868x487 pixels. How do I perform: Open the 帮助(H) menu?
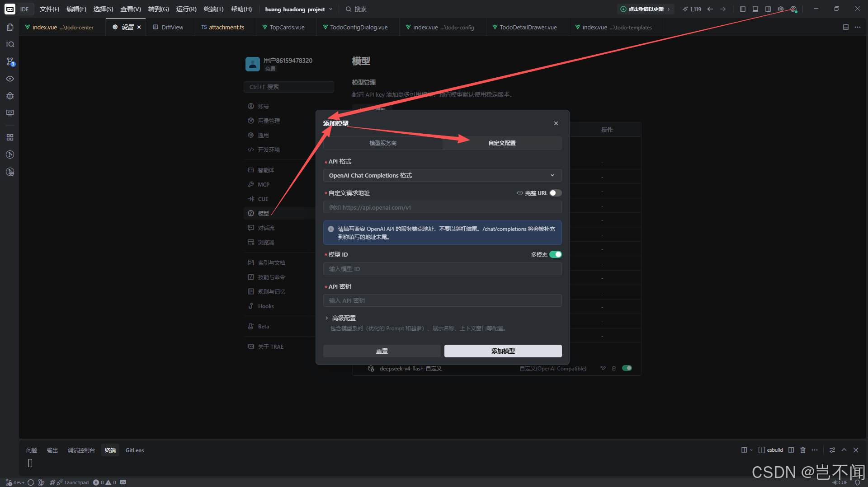241,9
